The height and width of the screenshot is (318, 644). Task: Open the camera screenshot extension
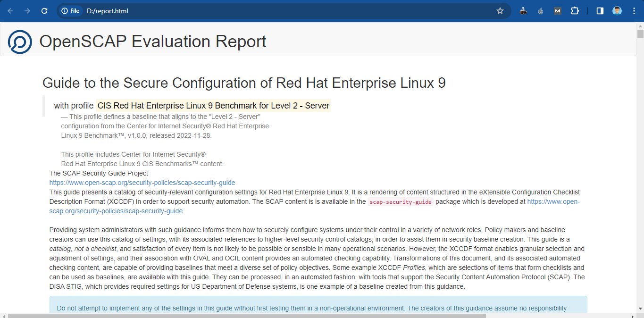[523, 11]
